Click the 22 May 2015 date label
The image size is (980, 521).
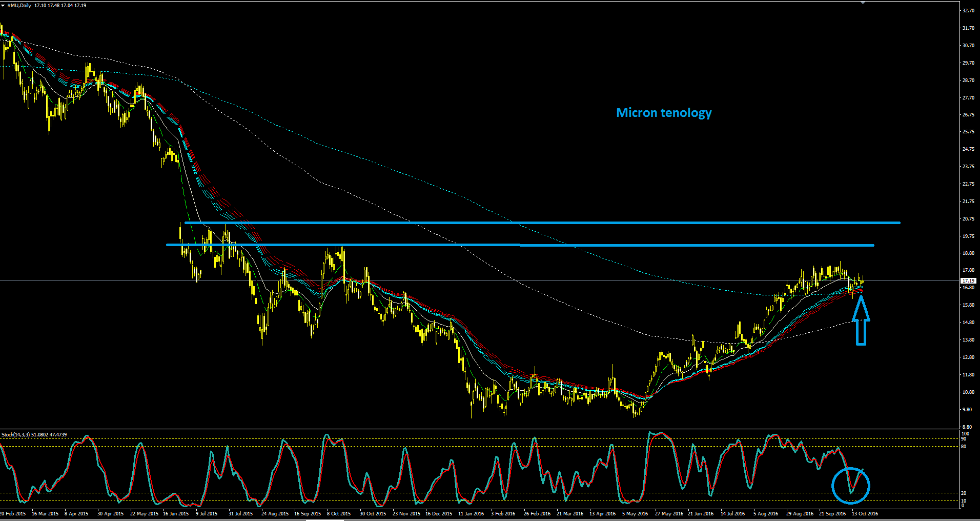[144, 514]
